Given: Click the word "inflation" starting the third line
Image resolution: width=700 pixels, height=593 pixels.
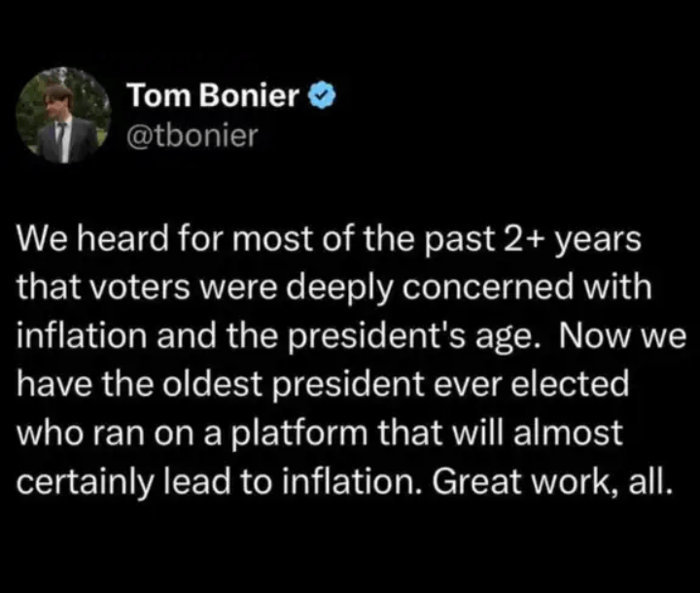Looking at the screenshot, I should (x=82, y=335).
